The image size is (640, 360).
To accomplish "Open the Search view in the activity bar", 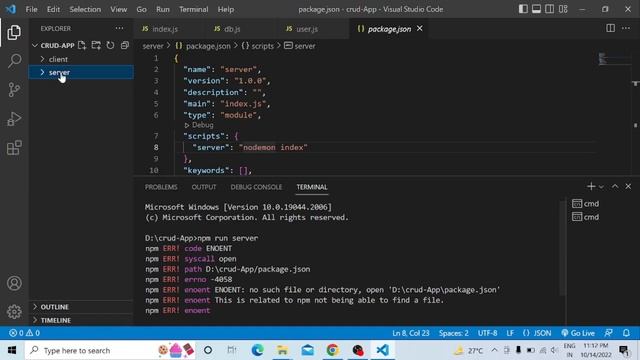I will tap(14, 61).
